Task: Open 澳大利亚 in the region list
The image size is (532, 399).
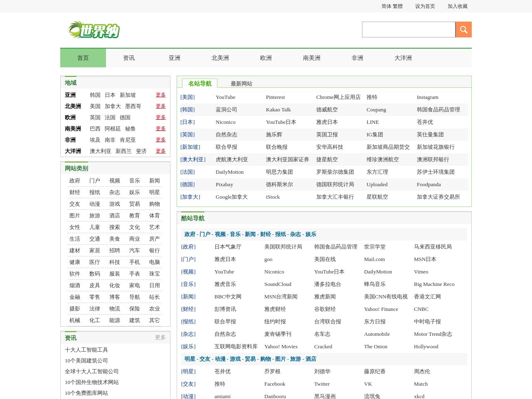Action: (x=101, y=151)
